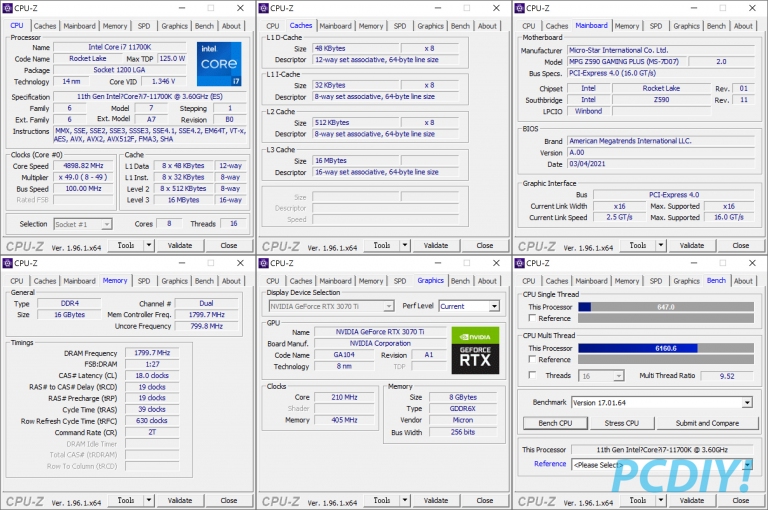Open Tools dropdown arrow in CPU tab window
The image size is (768, 510).
[x=148, y=245]
